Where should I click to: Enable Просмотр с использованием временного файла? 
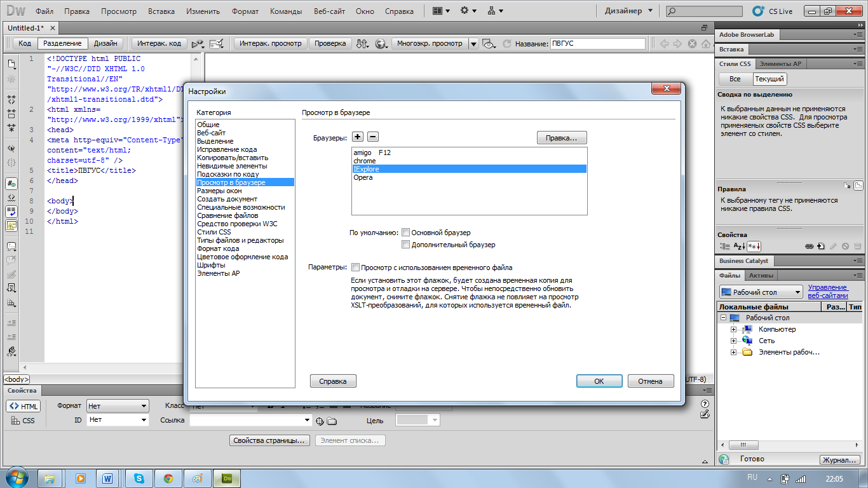pos(356,268)
